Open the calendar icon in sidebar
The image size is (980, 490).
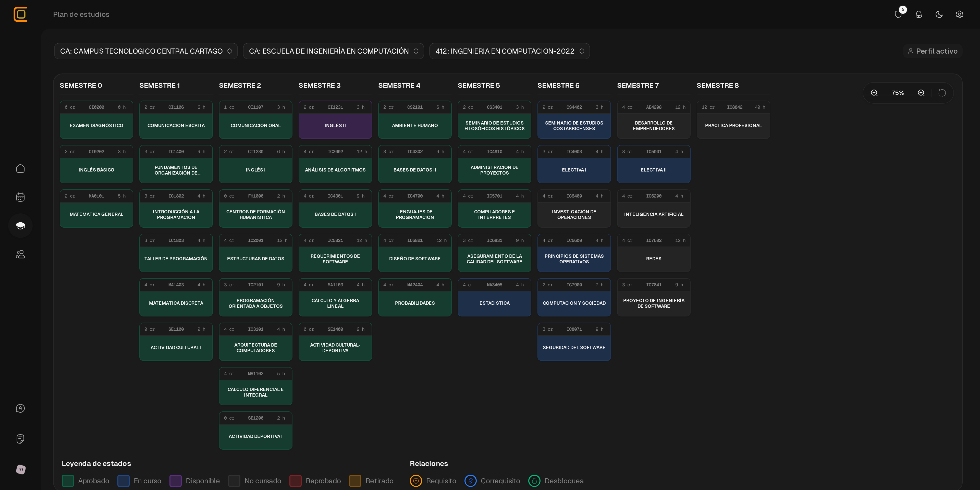[x=20, y=197]
